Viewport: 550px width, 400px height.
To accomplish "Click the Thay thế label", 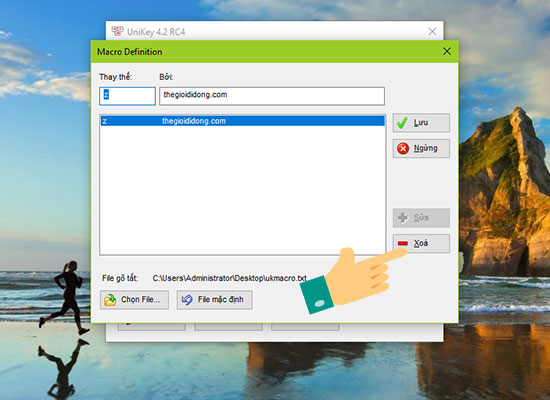I will (x=115, y=76).
